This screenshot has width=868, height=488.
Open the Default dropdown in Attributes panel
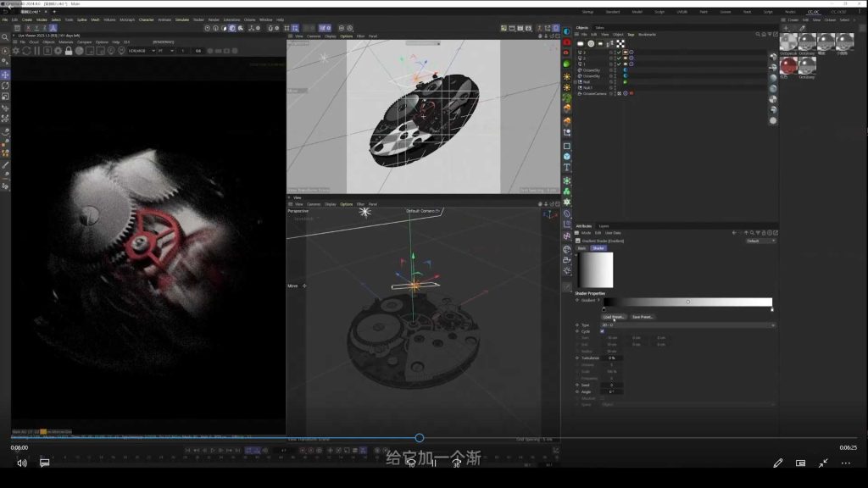click(x=759, y=241)
